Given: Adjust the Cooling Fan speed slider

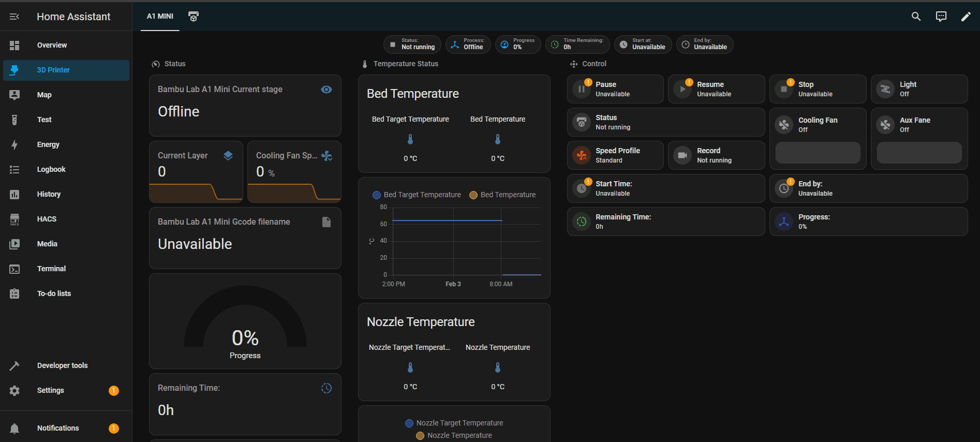Looking at the screenshot, I should click(x=818, y=153).
